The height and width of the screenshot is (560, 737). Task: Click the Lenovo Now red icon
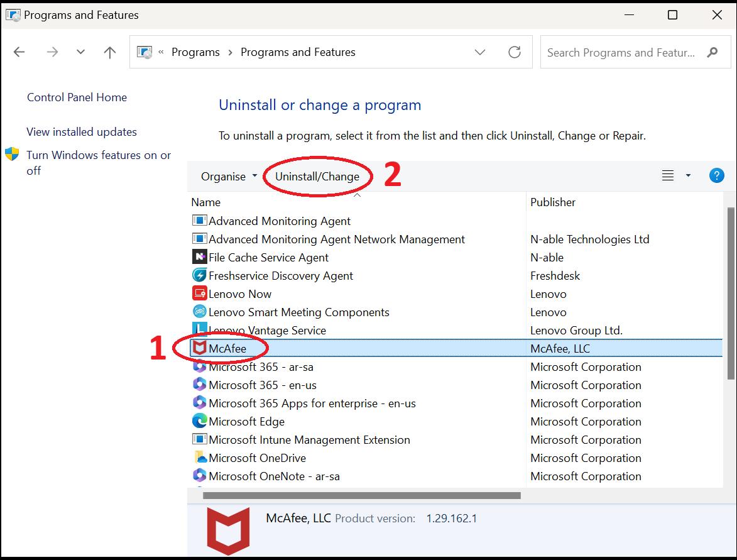(x=200, y=294)
